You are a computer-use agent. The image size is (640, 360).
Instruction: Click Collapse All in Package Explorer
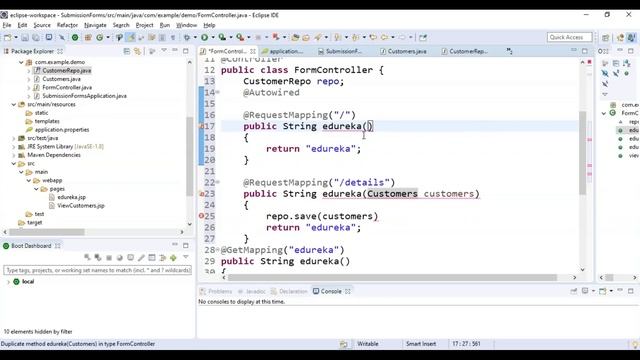tap(127, 51)
